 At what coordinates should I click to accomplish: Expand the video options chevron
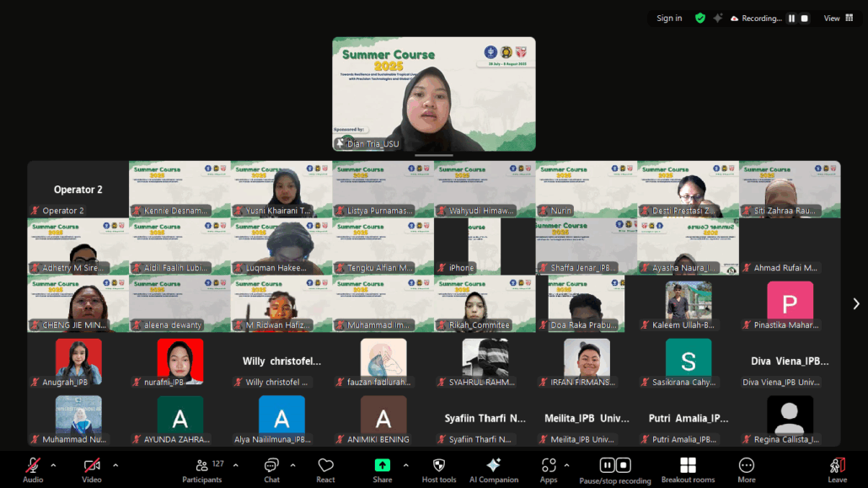(115, 465)
